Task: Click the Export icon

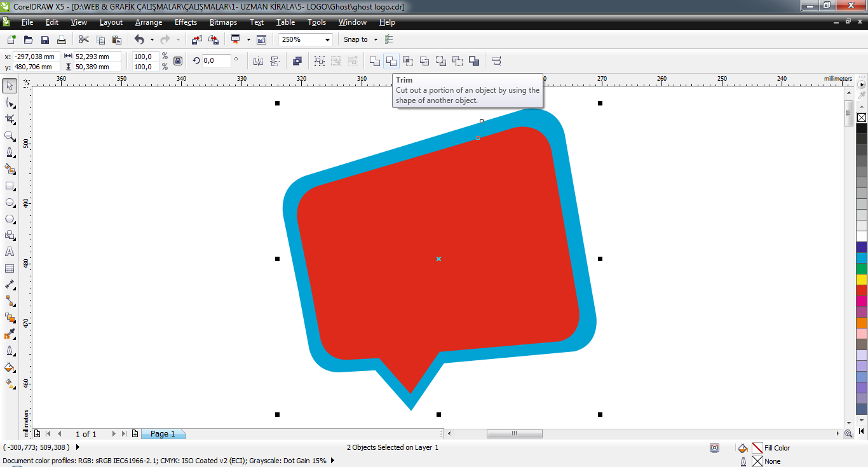Action: pyautogui.click(x=214, y=39)
